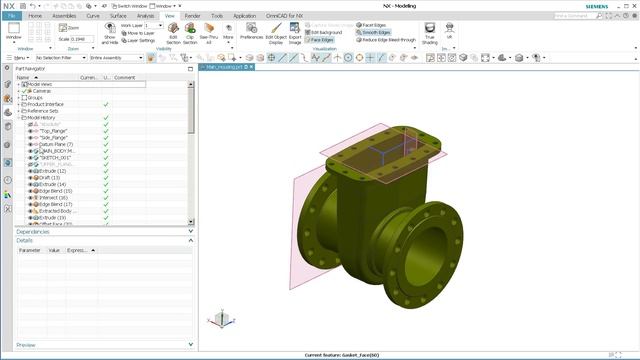Click the Fit view icon in top bar

tap(485, 58)
